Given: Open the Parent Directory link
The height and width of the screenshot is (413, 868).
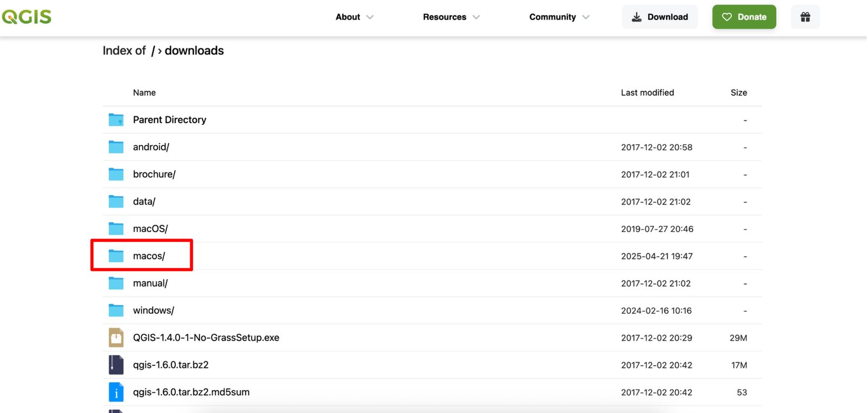Looking at the screenshot, I should [x=169, y=120].
